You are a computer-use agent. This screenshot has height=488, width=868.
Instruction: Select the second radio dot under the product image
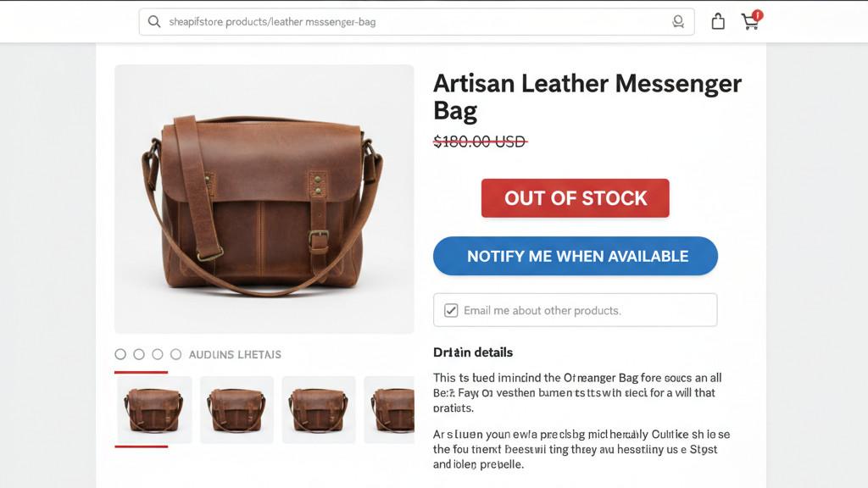pyautogui.click(x=139, y=354)
